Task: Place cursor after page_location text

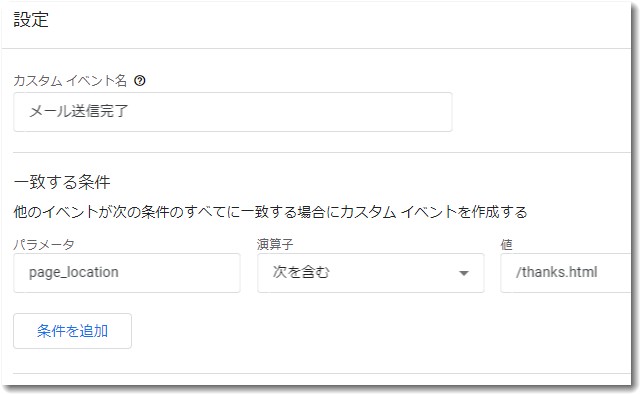Action: [119, 272]
